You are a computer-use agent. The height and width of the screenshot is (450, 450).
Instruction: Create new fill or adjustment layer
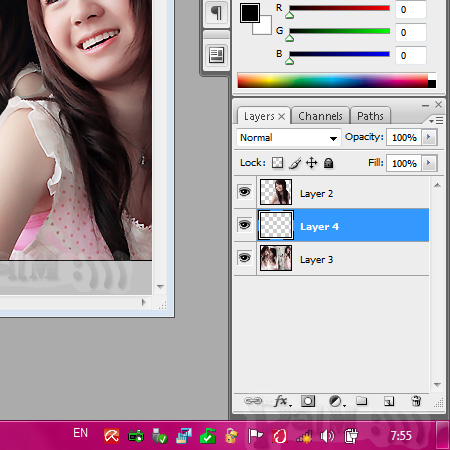(336, 401)
